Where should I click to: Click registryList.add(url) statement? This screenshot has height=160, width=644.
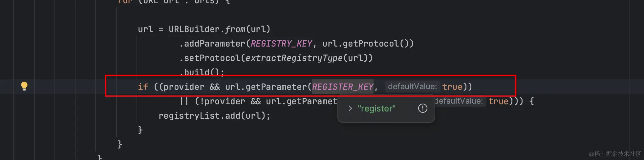[x=214, y=116]
